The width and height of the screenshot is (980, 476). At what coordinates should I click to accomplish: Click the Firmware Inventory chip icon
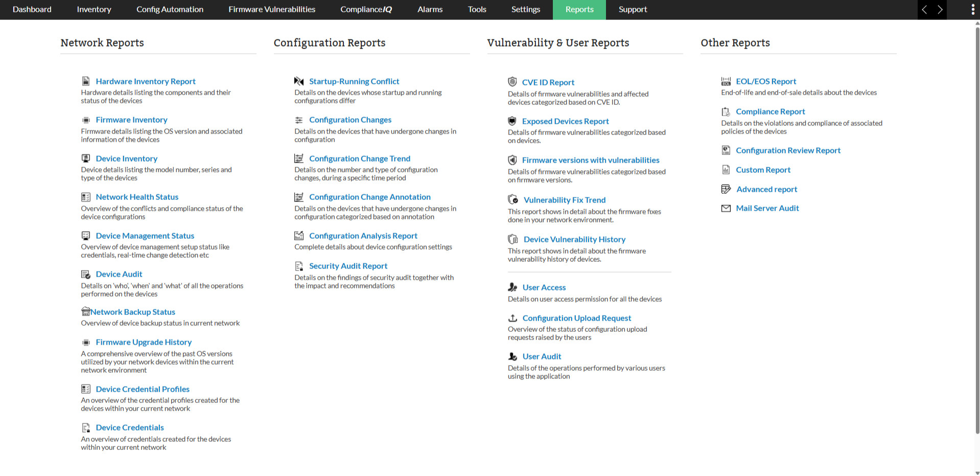[86, 120]
